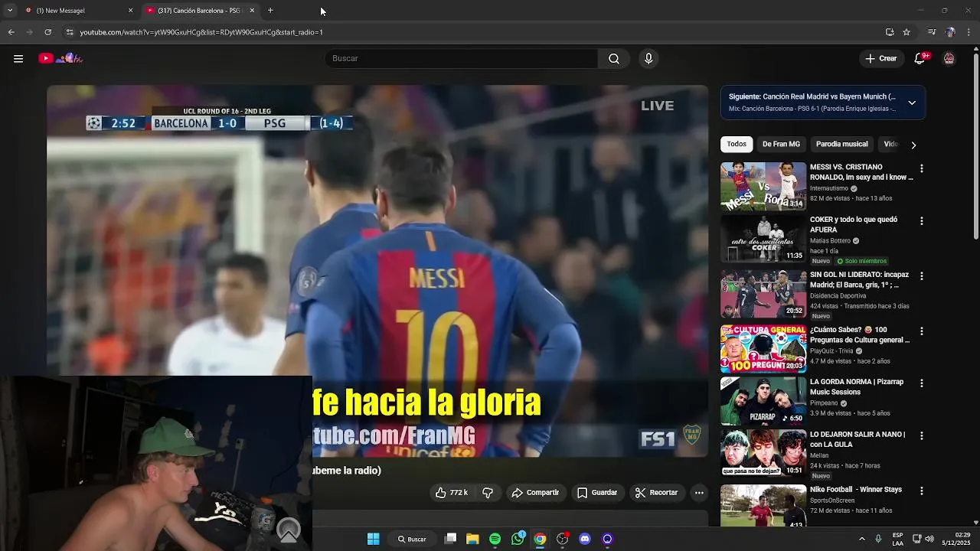
Task: Open LA GORDA NORMA Pizarrap thumbnail
Action: 763,401
